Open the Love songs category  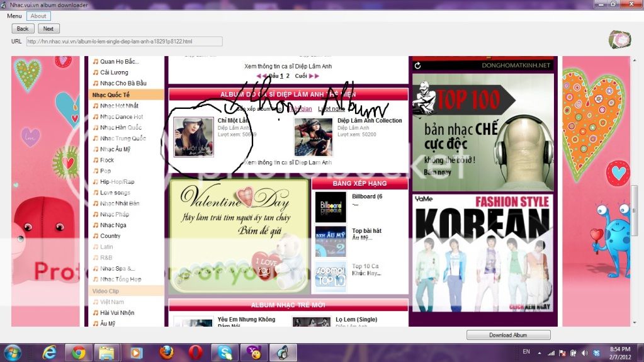115,193
